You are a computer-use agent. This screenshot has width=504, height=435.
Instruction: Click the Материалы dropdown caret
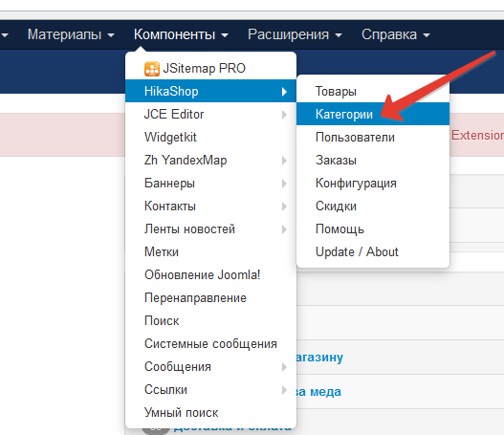[111, 35]
